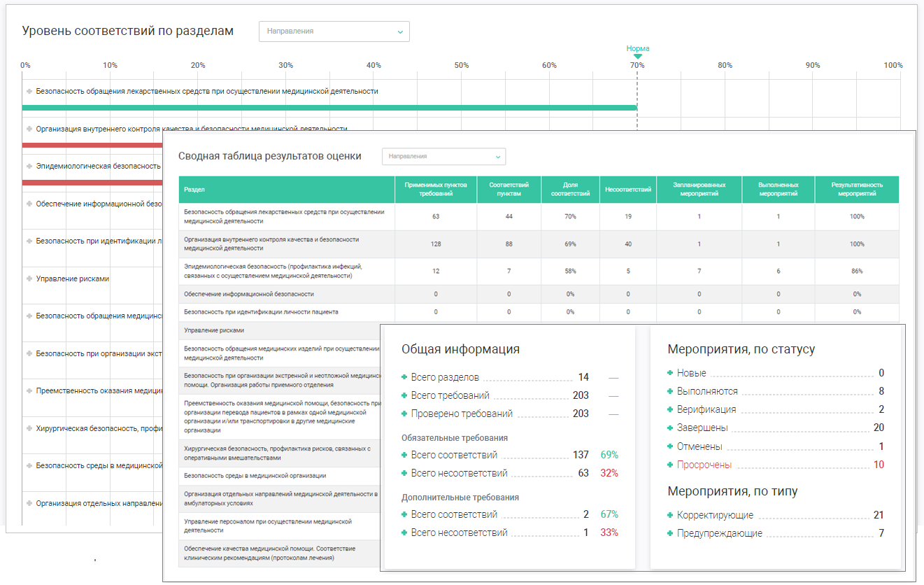Open the Завершены activities entry

tap(702, 428)
